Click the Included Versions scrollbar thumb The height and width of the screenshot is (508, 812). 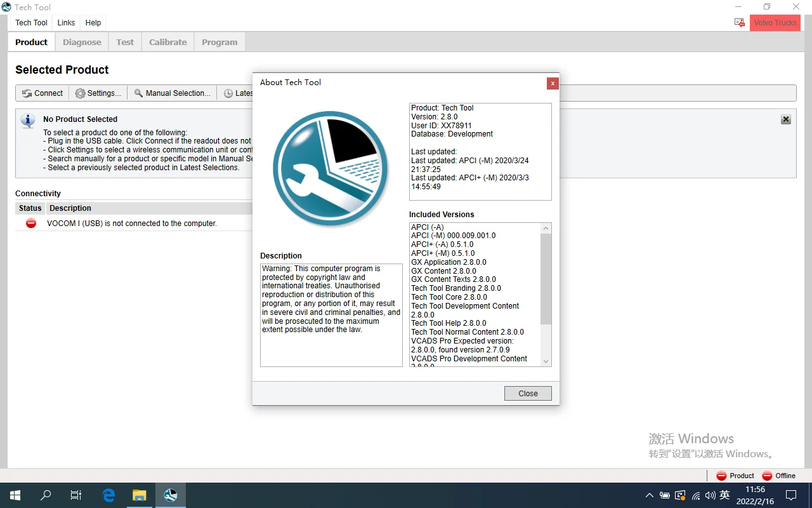point(546,279)
